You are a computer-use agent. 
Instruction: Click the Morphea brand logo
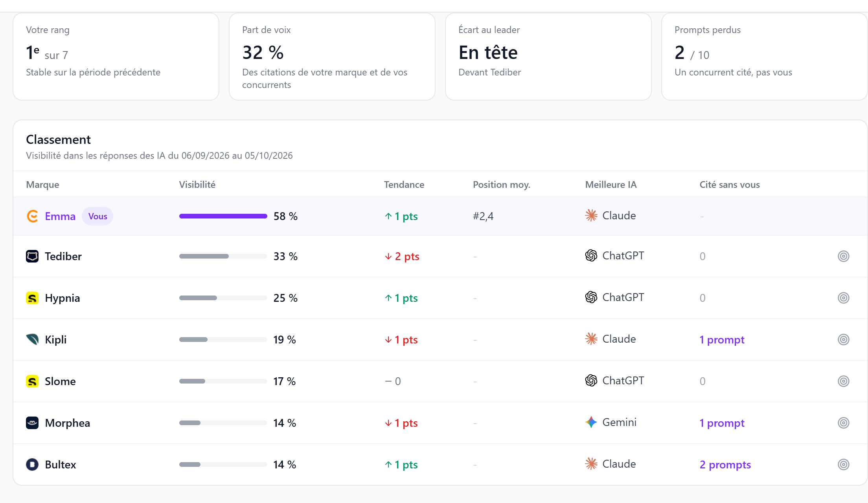tap(32, 423)
